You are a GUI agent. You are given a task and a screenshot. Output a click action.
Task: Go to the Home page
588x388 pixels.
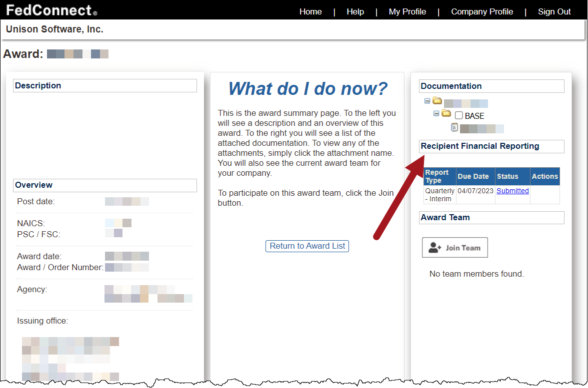pos(310,11)
